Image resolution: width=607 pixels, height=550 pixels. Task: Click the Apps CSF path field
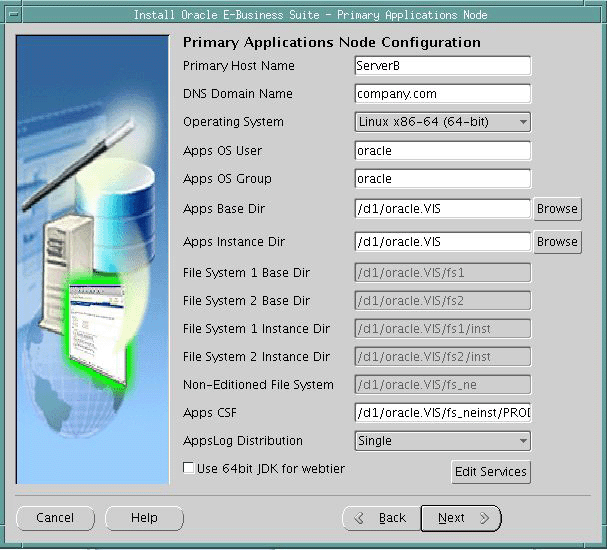coord(442,413)
